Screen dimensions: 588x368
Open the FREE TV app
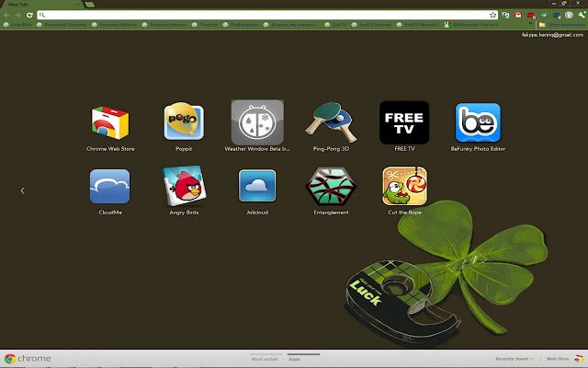(404, 122)
